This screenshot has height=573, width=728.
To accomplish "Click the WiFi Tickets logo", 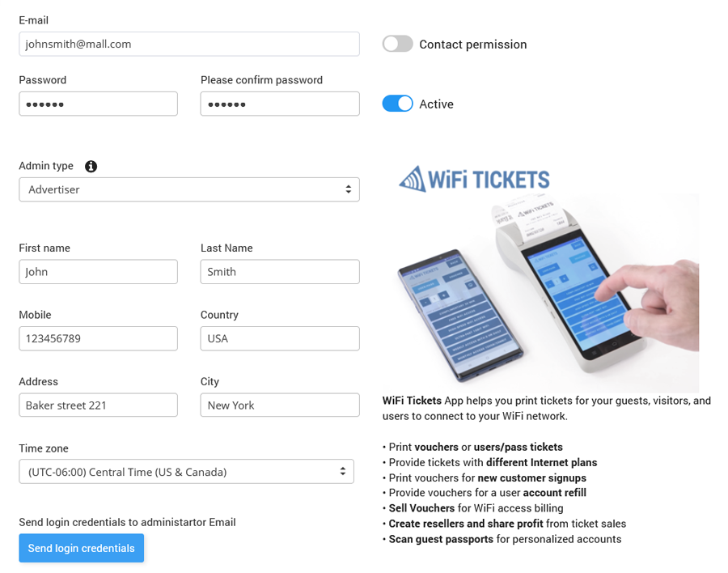I will (x=474, y=179).
